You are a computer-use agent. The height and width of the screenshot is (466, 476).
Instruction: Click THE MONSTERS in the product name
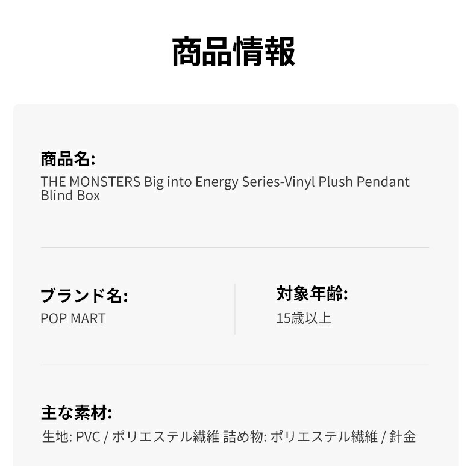point(90,182)
